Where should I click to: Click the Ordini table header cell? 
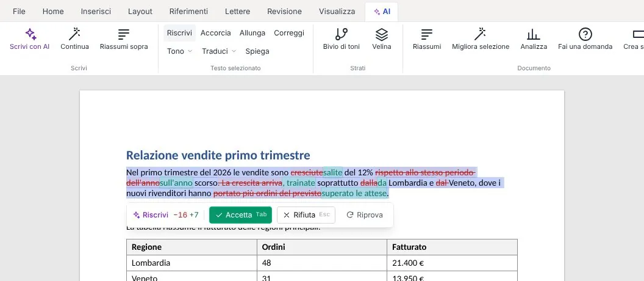click(321, 247)
